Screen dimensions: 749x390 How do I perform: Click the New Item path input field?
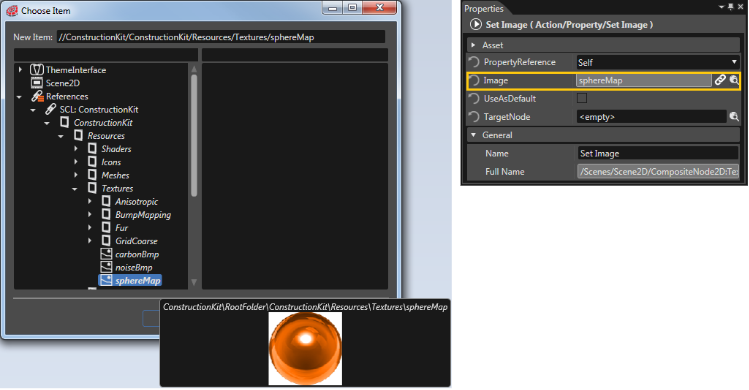tap(221, 37)
